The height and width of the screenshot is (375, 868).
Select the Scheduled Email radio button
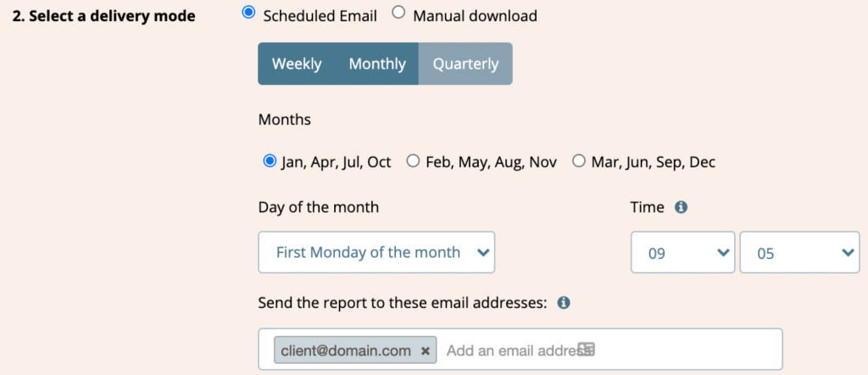[x=249, y=14]
